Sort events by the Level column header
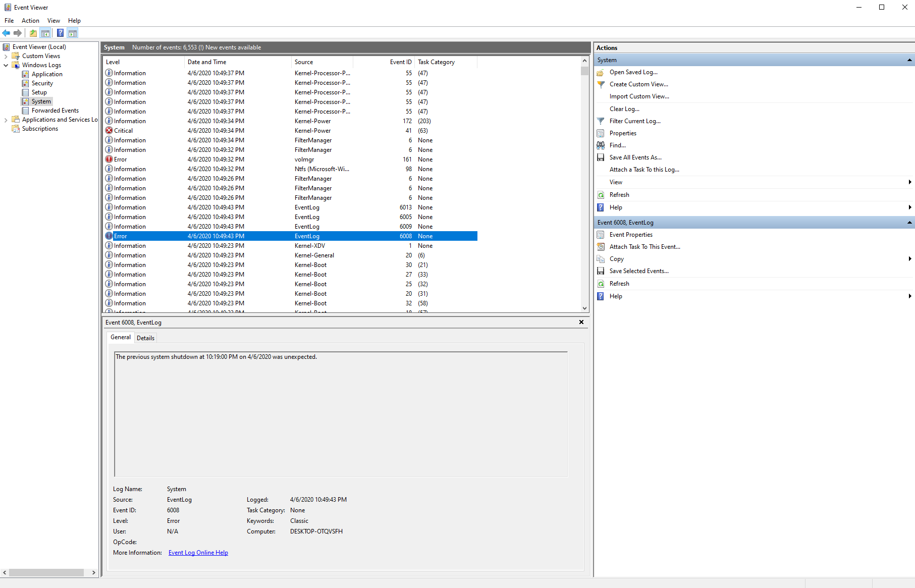 (144, 62)
